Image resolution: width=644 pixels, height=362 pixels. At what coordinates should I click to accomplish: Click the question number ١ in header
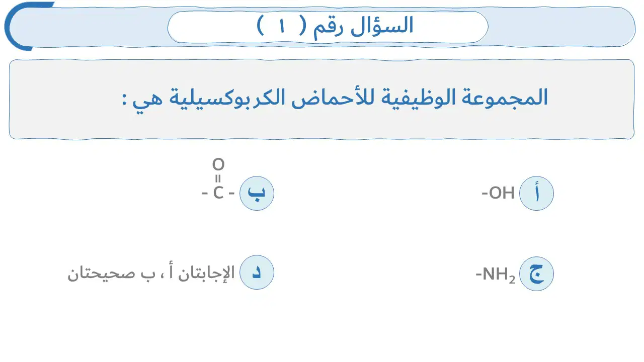tap(282, 26)
